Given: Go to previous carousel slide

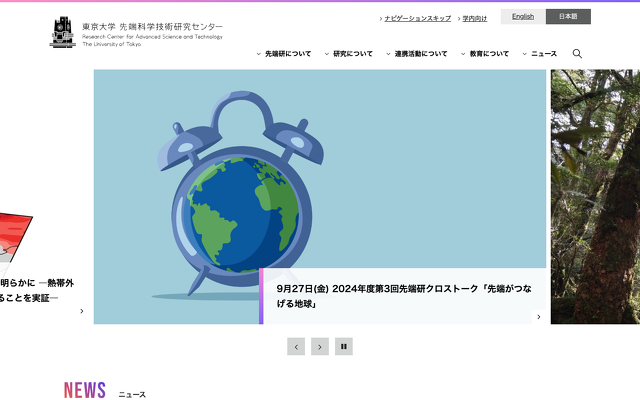Looking at the screenshot, I should click(x=296, y=347).
